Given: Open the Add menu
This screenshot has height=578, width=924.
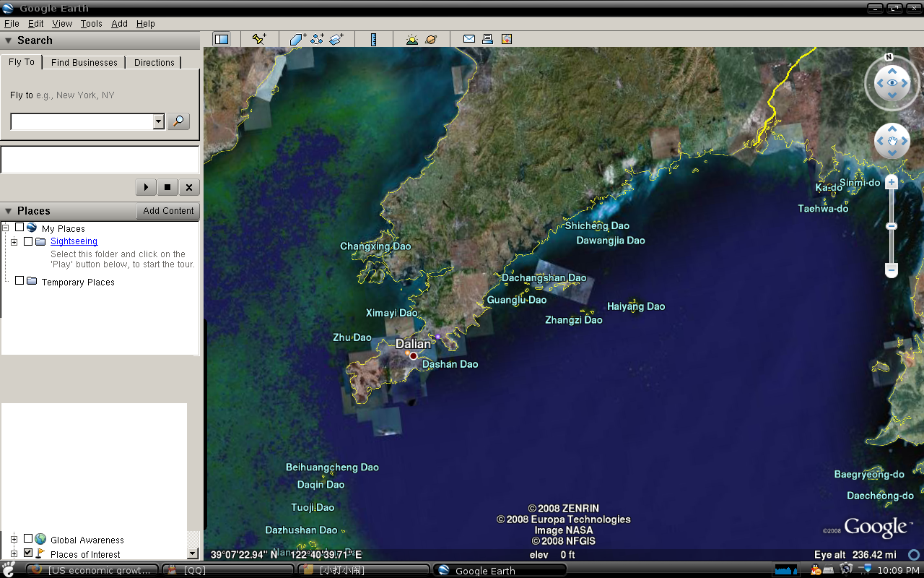Looking at the screenshot, I should (x=119, y=24).
